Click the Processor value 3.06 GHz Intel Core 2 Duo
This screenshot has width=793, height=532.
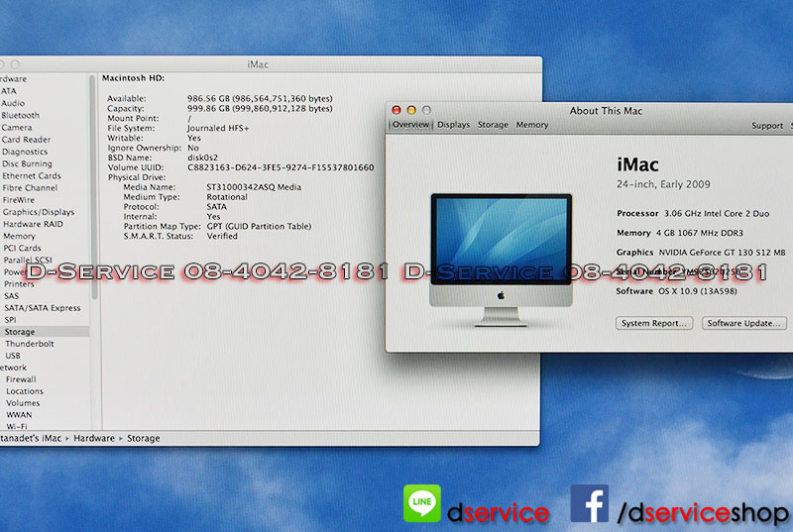pos(717,213)
